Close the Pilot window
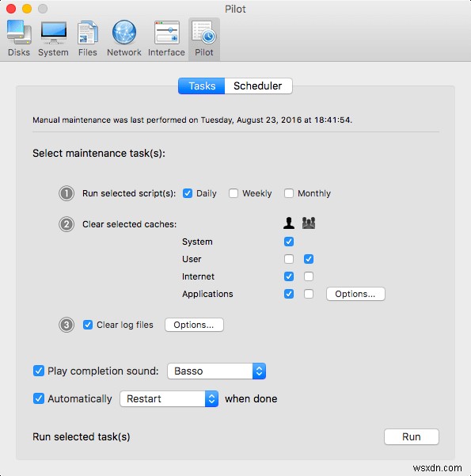 pos(11,9)
